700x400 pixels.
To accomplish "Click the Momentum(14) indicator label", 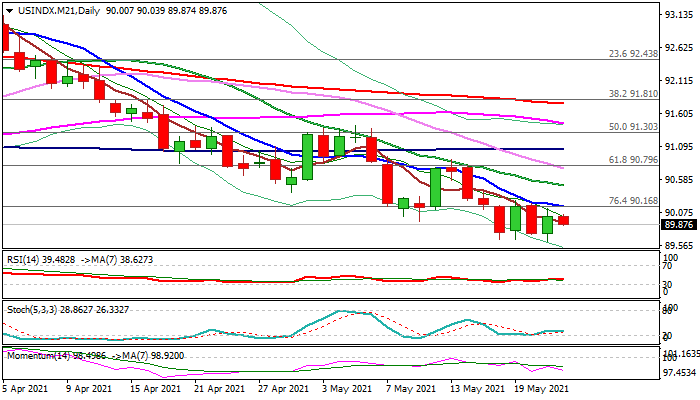I will click(x=32, y=355).
